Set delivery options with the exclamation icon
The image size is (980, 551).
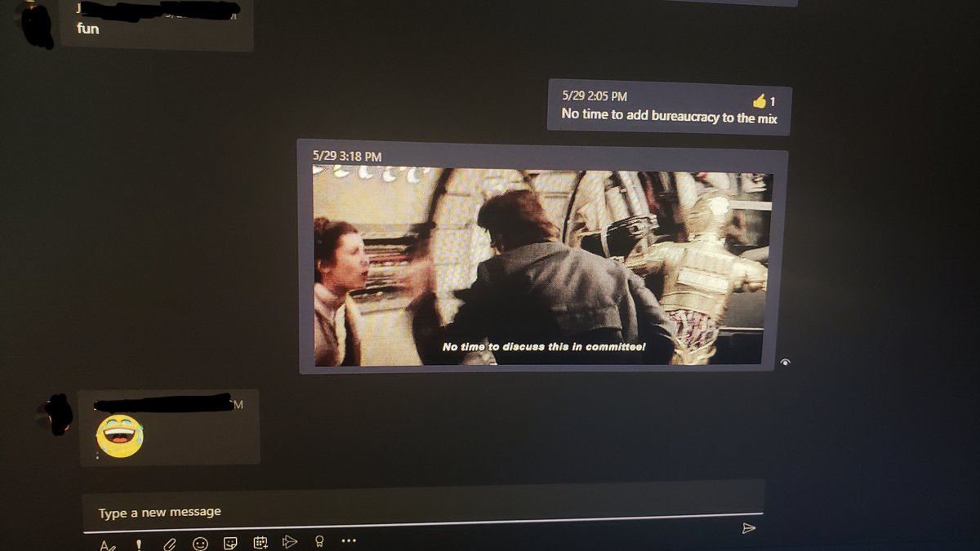tap(137, 544)
